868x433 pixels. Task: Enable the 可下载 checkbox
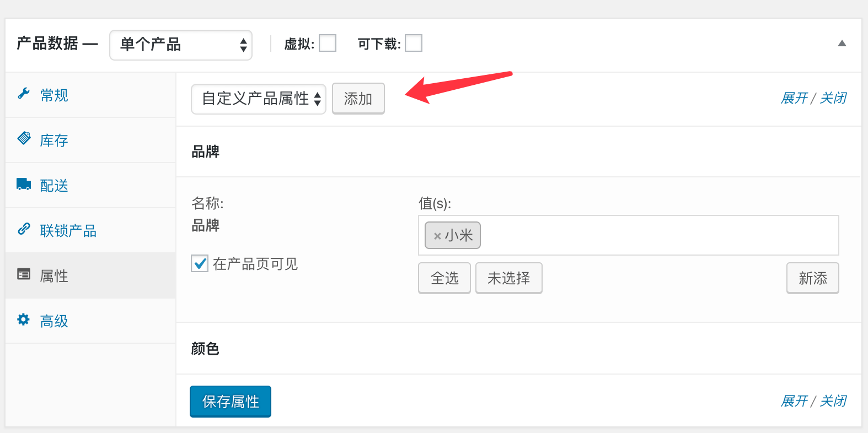414,43
